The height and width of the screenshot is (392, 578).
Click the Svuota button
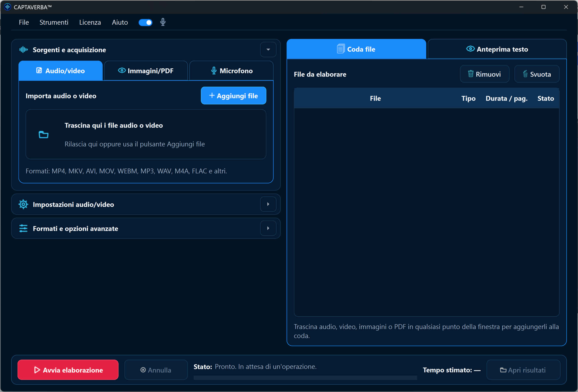(537, 74)
